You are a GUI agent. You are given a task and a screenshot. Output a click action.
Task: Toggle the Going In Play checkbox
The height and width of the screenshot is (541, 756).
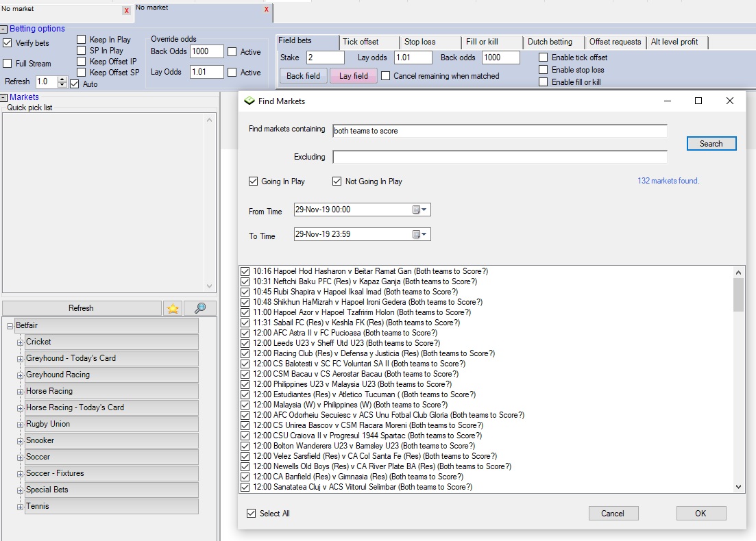click(x=254, y=181)
